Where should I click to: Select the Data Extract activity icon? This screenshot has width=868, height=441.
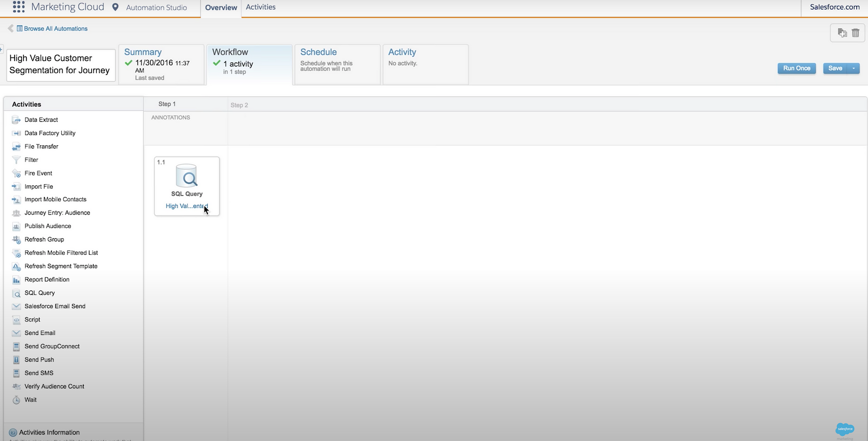16,120
